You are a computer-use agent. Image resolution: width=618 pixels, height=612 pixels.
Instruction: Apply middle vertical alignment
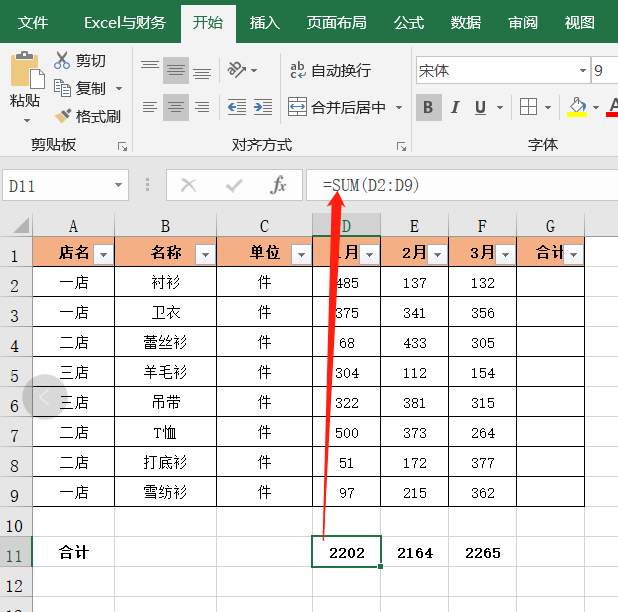pos(176,70)
